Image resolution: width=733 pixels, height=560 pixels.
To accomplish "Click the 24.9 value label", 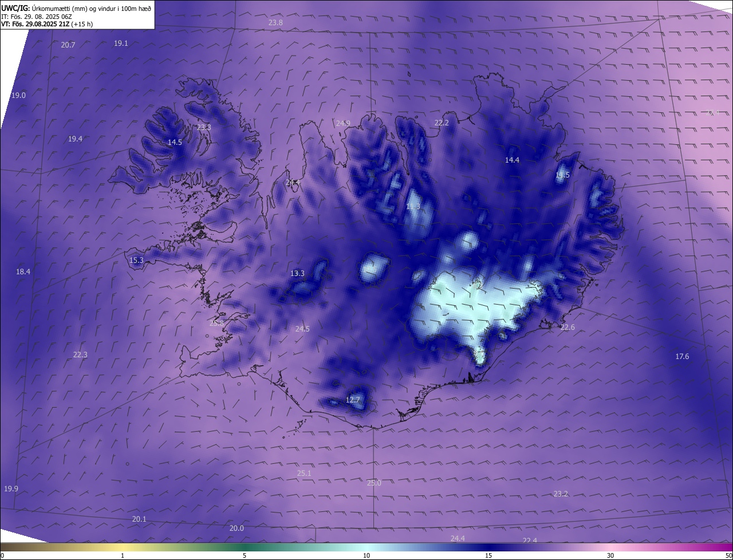I will (x=343, y=123).
